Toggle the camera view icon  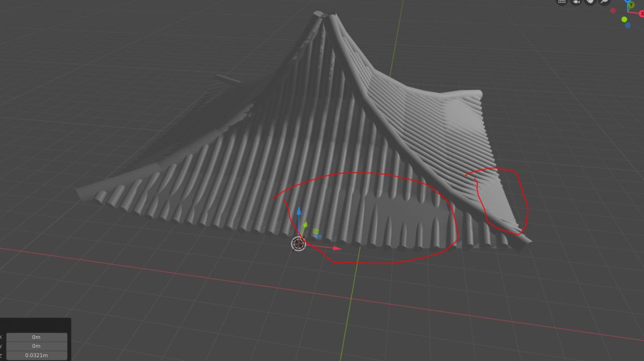576,1
